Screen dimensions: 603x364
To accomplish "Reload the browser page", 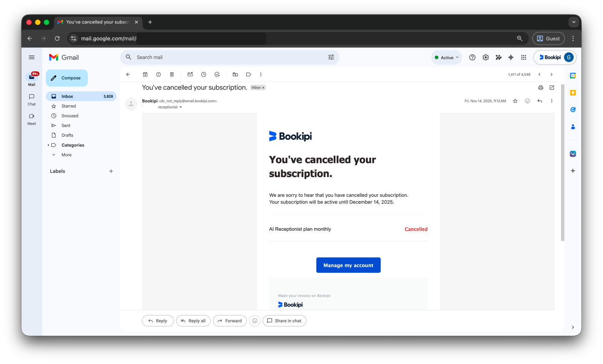I will click(57, 38).
